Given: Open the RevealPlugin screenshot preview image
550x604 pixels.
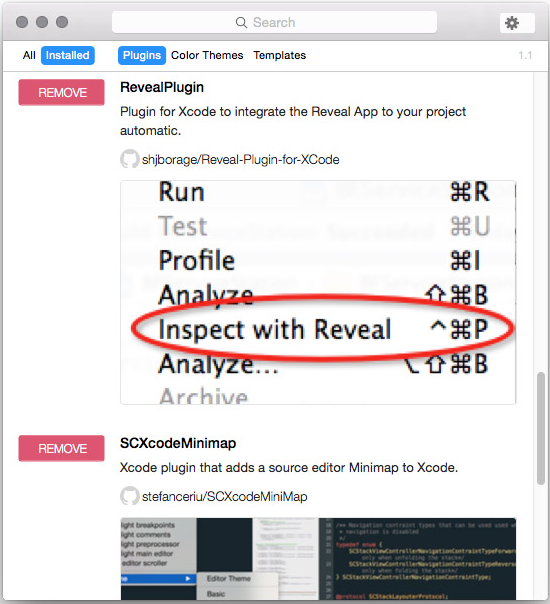Looking at the screenshot, I should pyautogui.click(x=318, y=292).
